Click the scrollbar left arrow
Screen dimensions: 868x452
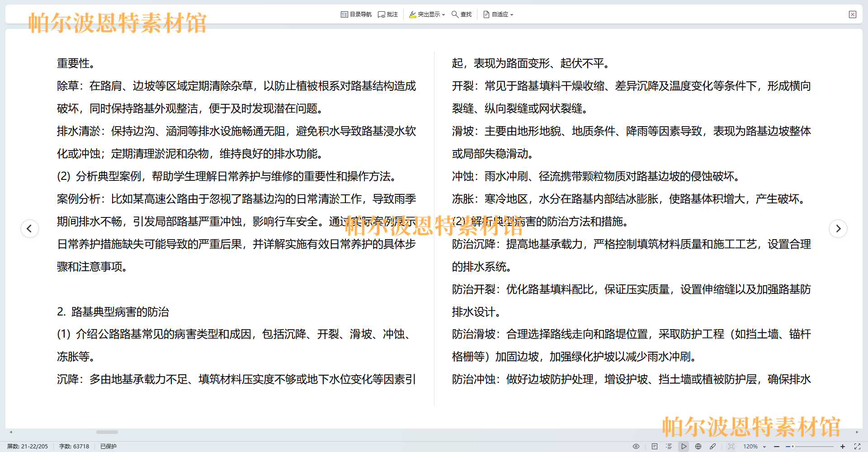coord(11,432)
